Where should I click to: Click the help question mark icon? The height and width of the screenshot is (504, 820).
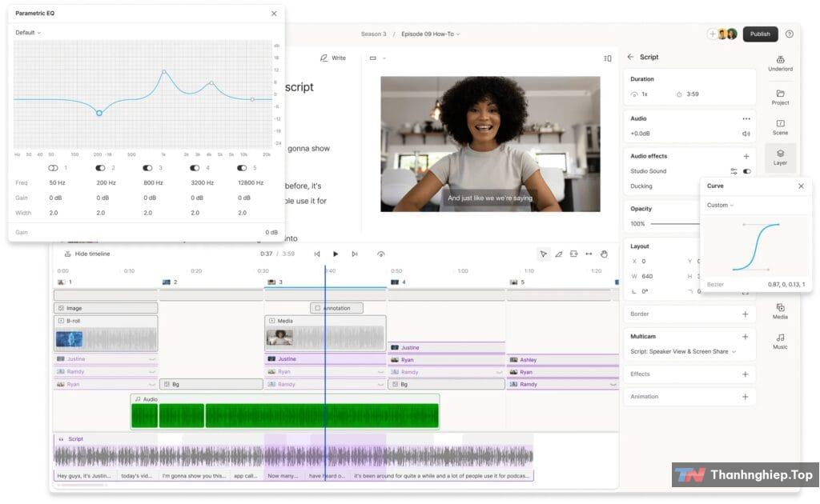click(789, 34)
